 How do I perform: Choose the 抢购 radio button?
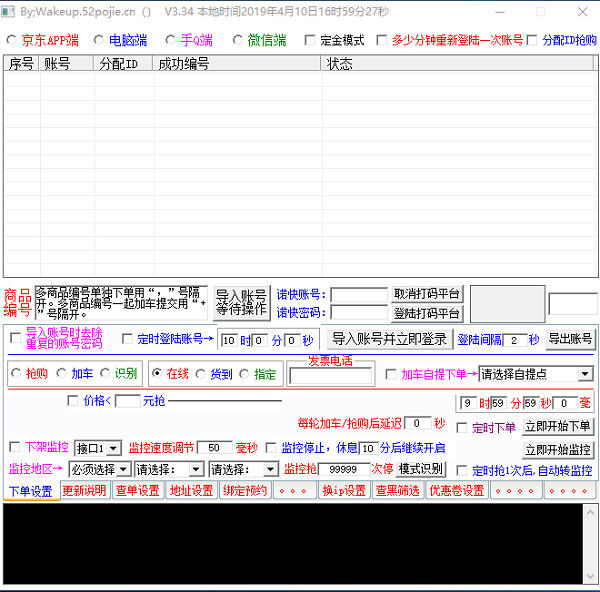click(15, 374)
